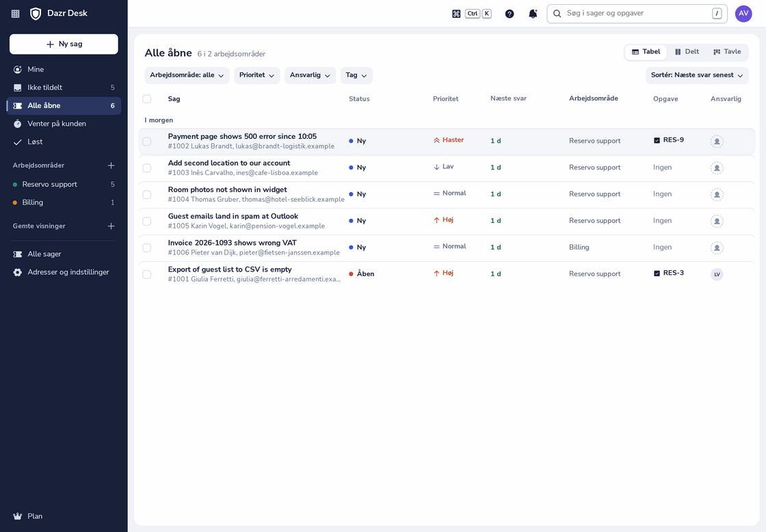Open linked task RES-9
766x532 pixels.
point(669,140)
